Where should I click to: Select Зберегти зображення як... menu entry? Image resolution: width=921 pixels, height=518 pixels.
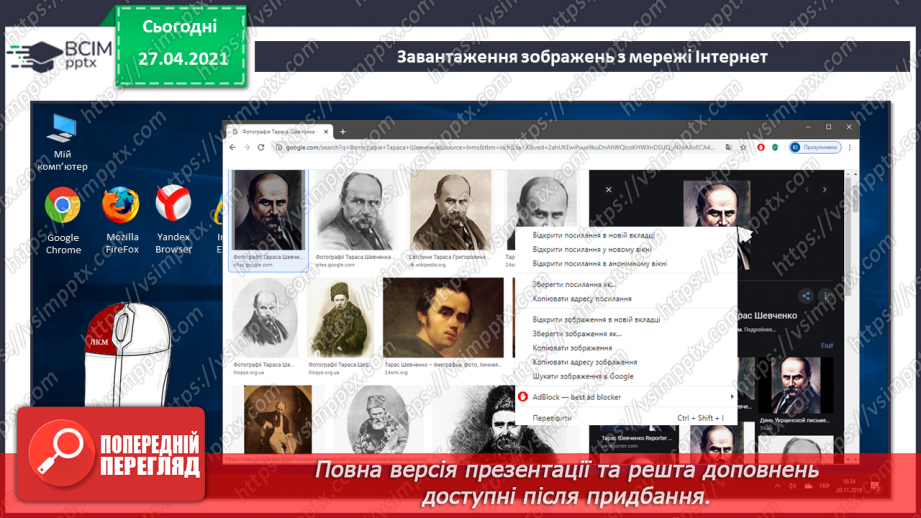[x=626, y=334]
